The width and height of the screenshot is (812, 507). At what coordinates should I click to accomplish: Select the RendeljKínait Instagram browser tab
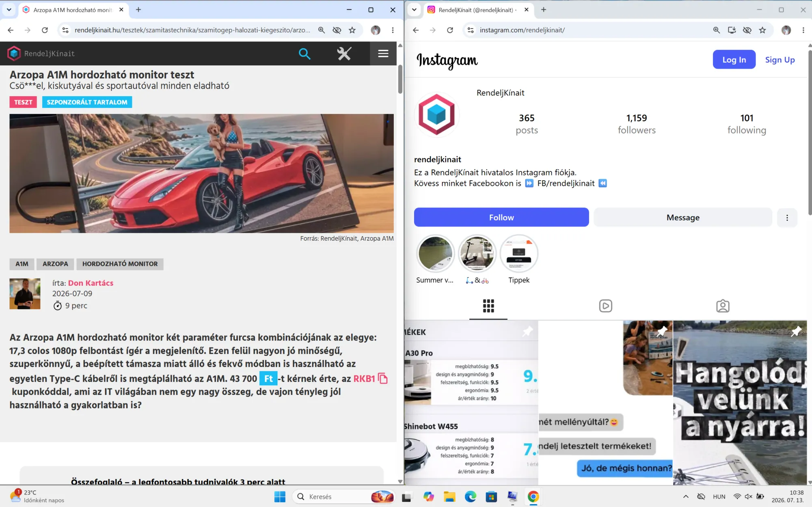pos(478,10)
